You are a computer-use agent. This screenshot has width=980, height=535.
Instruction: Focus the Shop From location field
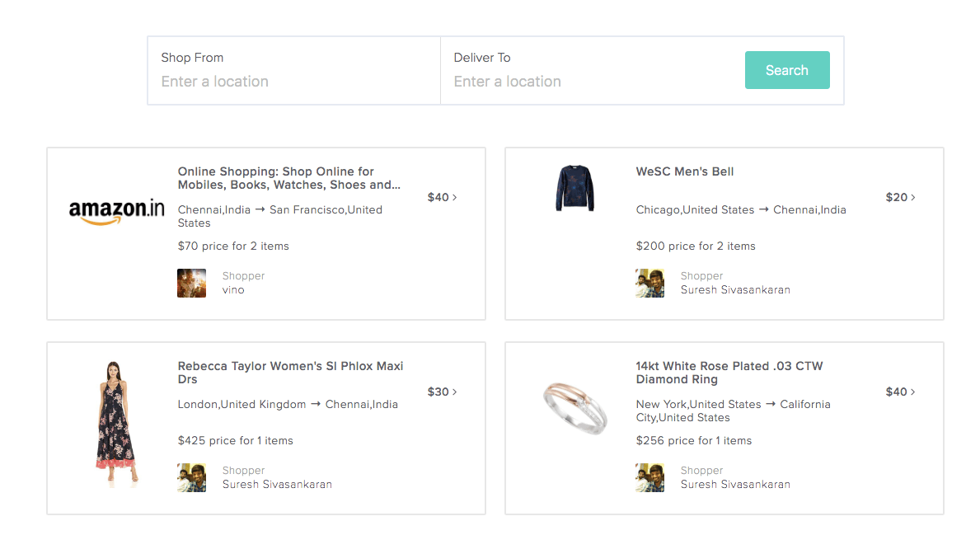pos(293,82)
